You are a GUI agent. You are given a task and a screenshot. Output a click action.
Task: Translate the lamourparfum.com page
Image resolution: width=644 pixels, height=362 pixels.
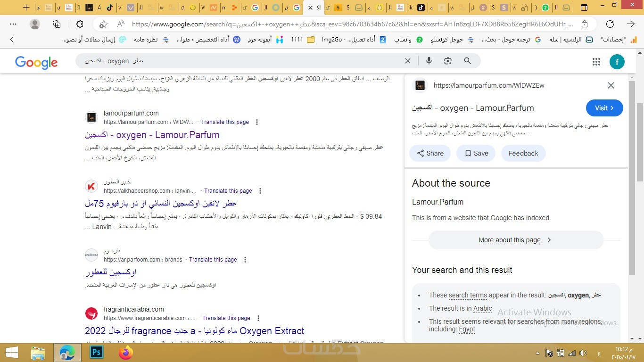[225, 122]
